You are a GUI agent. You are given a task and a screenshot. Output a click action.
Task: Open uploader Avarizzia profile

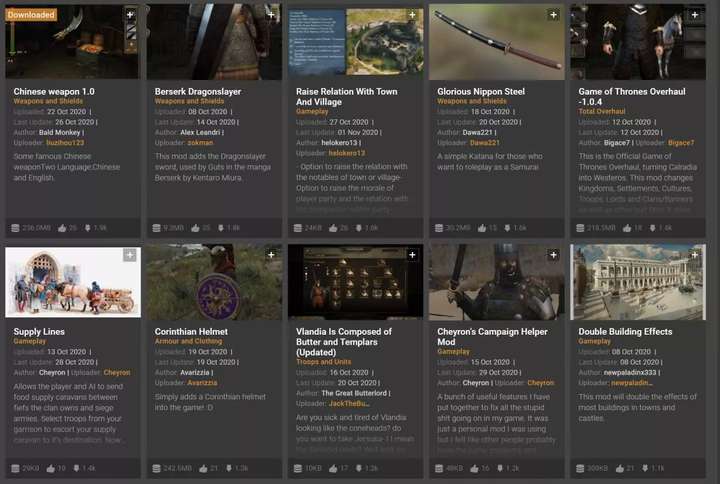202,383
